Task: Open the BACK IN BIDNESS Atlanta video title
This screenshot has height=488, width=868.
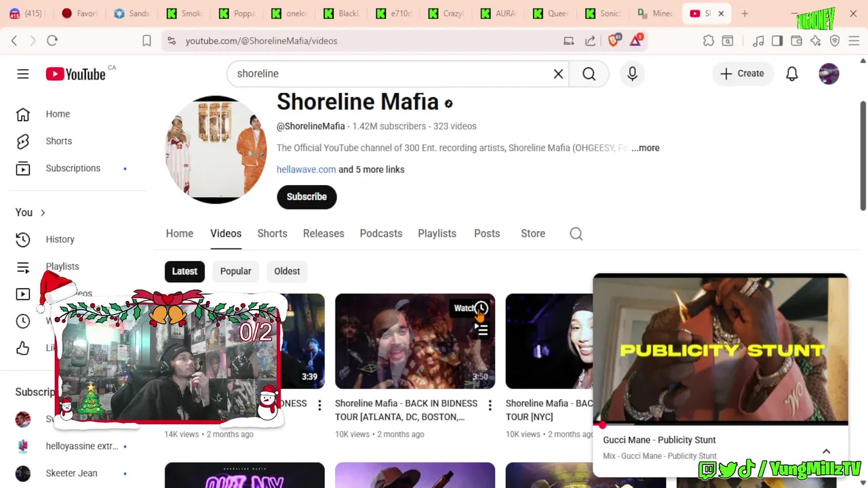Action: (406, 410)
